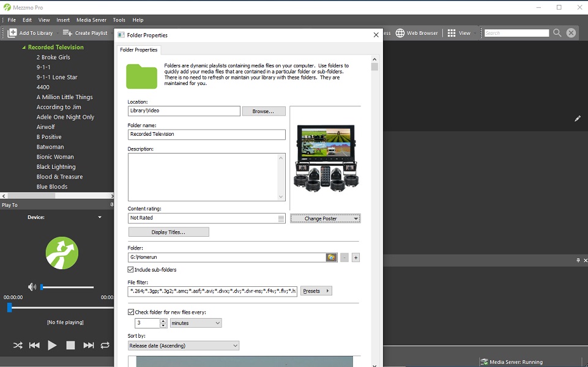Click the volume slider
This screenshot has height=367, width=588.
tap(67, 287)
